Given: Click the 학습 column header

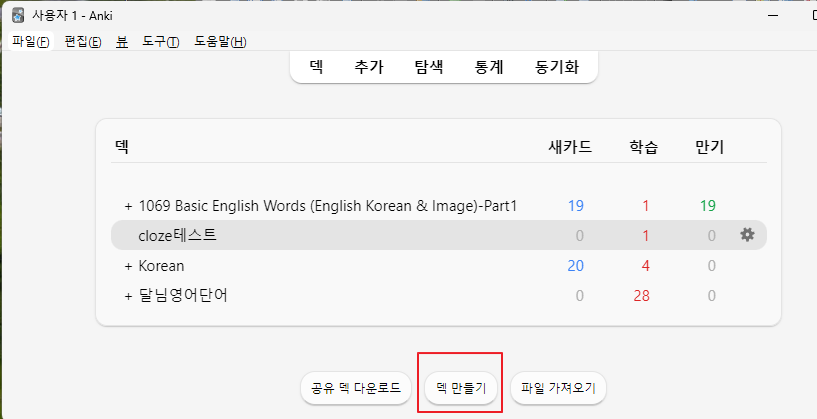Looking at the screenshot, I should coord(643,146).
